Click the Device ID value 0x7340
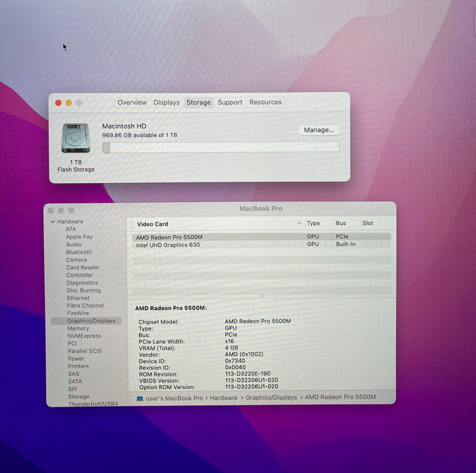The width and height of the screenshot is (476, 473). 235,360
